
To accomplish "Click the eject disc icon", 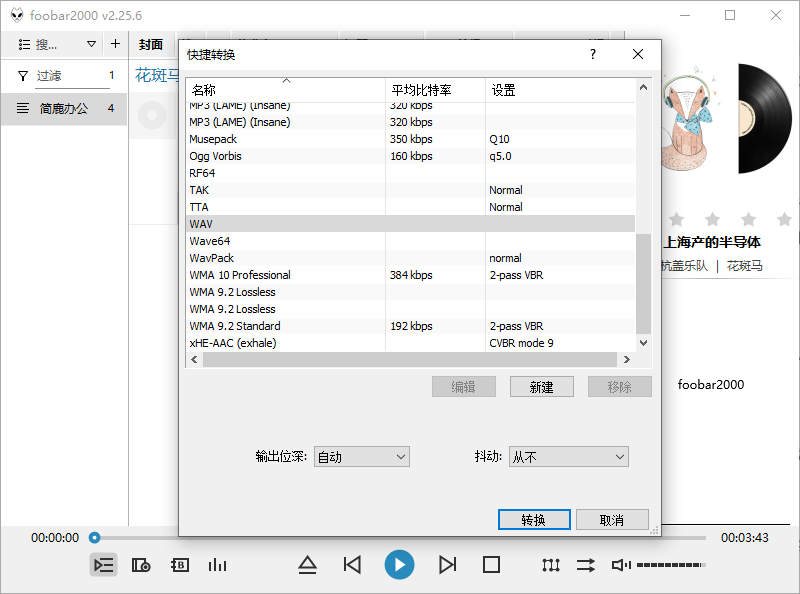I will click(x=307, y=565).
